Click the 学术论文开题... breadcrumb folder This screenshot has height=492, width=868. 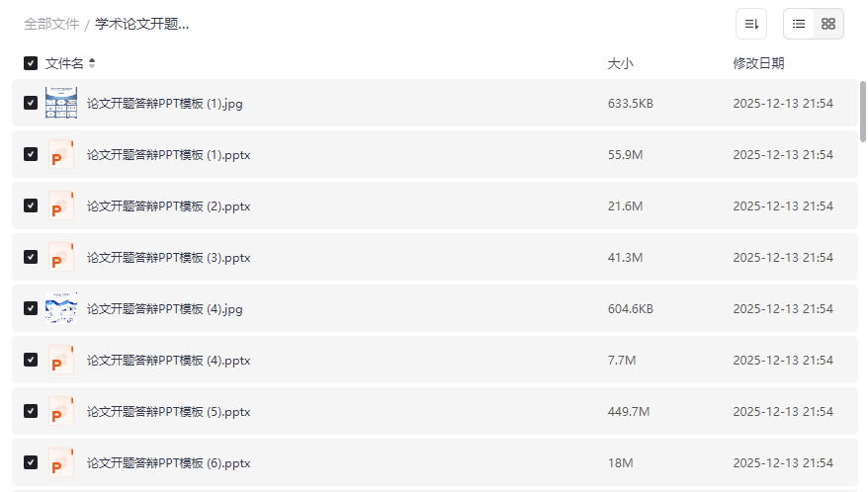click(x=142, y=24)
